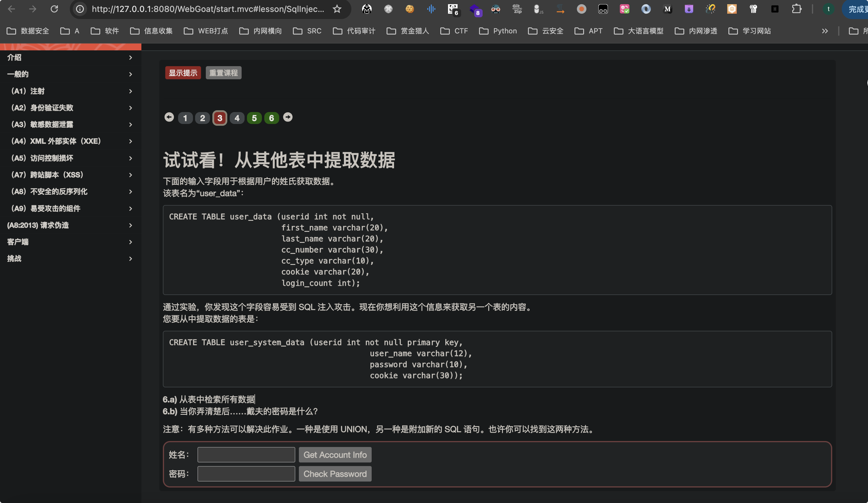Select current lesson page 3
Screen dimensions: 868x503
pos(220,118)
